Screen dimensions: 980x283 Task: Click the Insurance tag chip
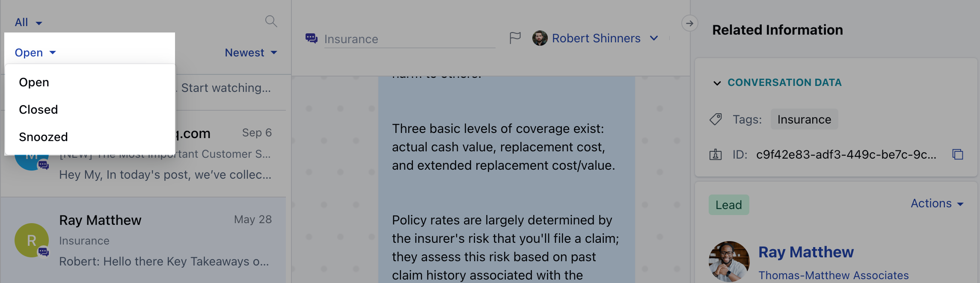pyautogui.click(x=804, y=119)
